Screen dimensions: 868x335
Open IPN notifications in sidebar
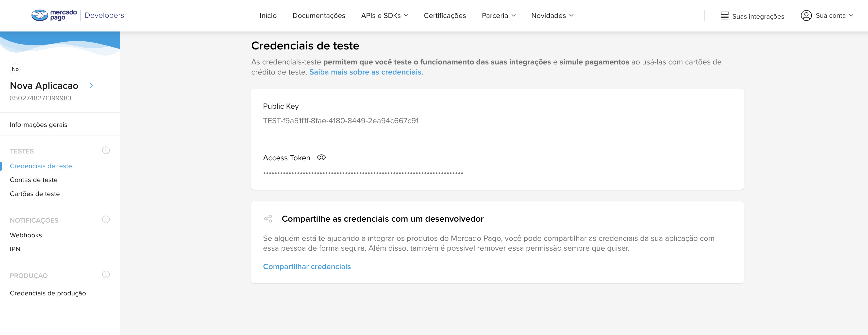(x=15, y=249)
